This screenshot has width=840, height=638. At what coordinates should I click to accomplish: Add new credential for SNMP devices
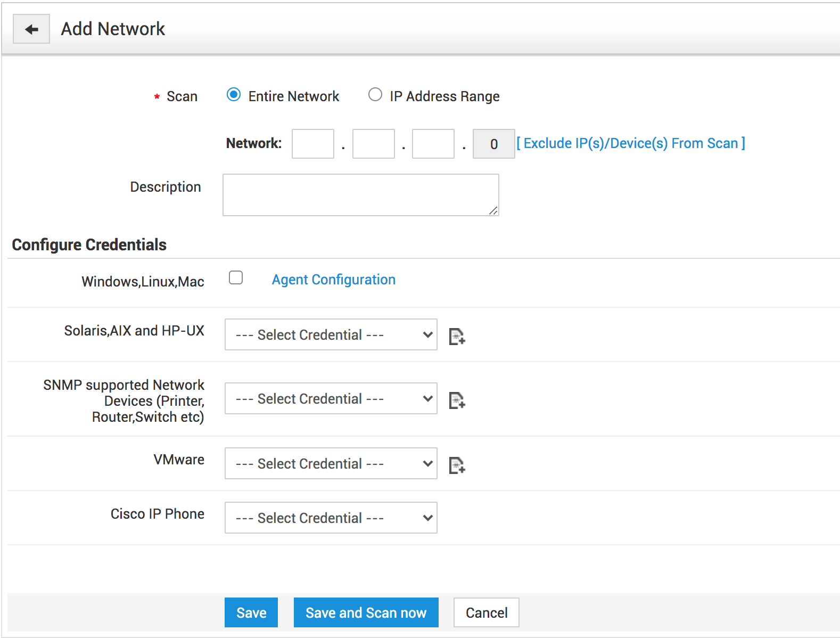(x=457, y=400)
